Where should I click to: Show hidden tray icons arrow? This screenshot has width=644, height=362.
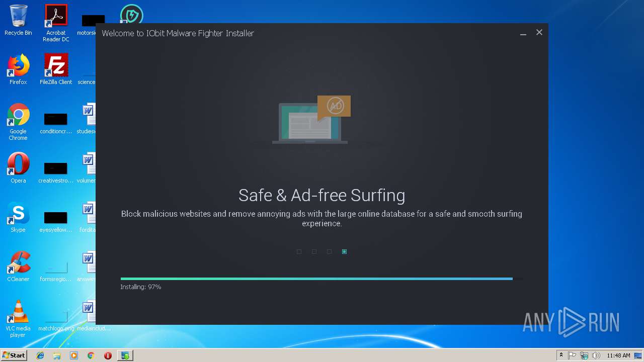click(x=561, y=355)
